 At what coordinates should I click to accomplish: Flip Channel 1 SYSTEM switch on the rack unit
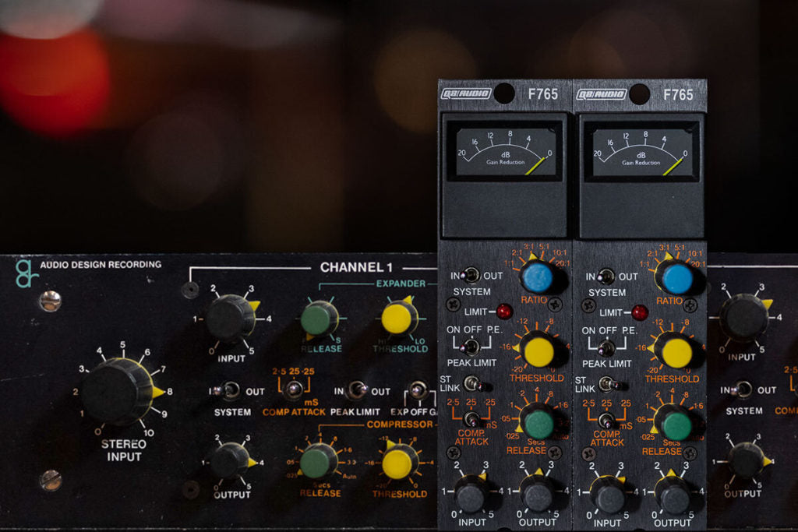coord(228,390)
